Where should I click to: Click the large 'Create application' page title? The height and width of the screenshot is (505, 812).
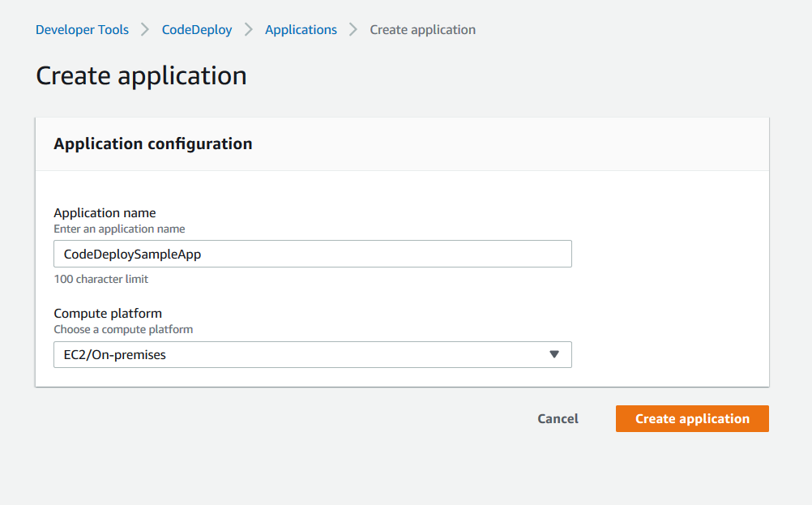pos(141,76)
